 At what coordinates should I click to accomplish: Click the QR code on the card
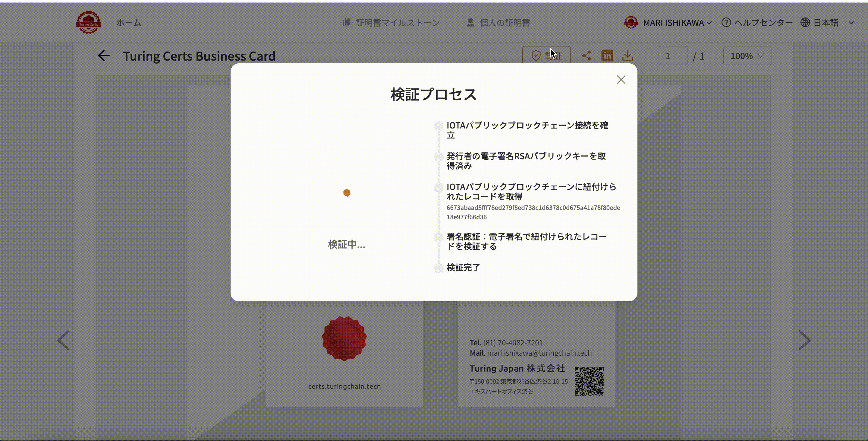(589, 381)
